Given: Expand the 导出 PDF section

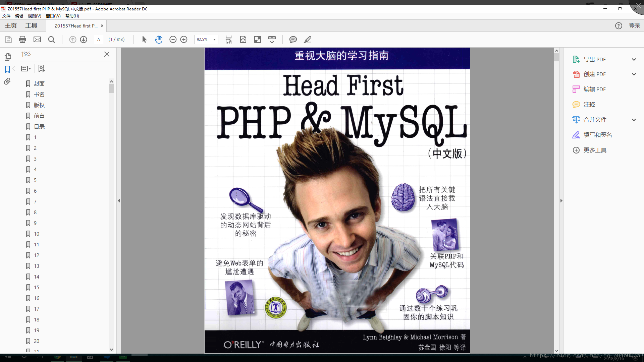Looking at the screenshot, I should (x=634, y=59).
